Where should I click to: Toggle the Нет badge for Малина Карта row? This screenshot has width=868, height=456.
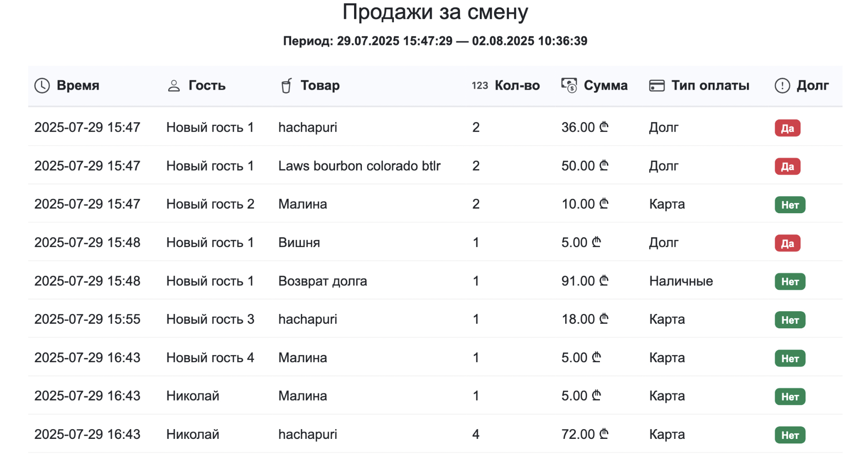(790, 204)
